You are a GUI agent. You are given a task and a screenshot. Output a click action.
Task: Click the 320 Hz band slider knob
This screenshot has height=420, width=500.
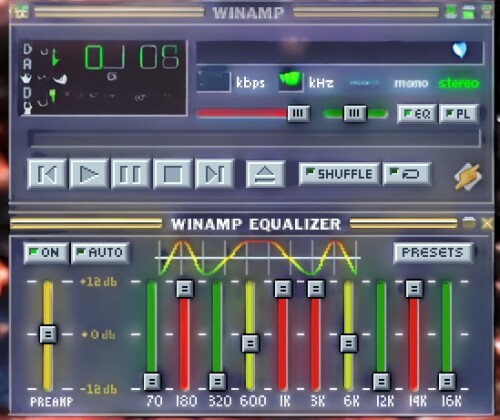point(217,381)
